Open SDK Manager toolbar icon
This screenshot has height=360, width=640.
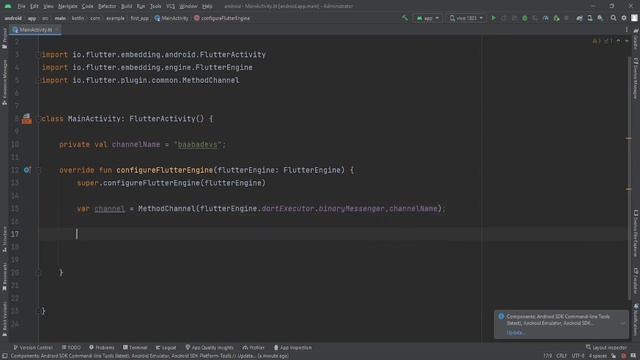click(x=600, y=18)
